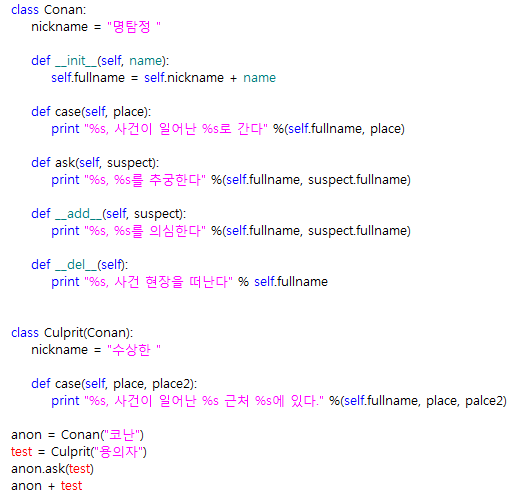Image resolution: width=513 pixels, height=494 pixels.
Task: Click the 'test = Culprit("용의자")' line
Action: pyautogui.click(x=79, y=452)
